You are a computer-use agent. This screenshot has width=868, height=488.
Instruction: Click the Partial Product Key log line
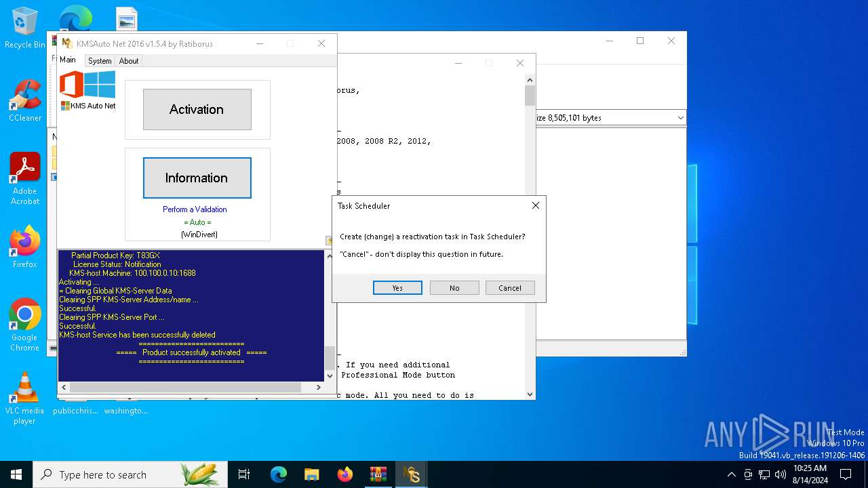[115, 256]
